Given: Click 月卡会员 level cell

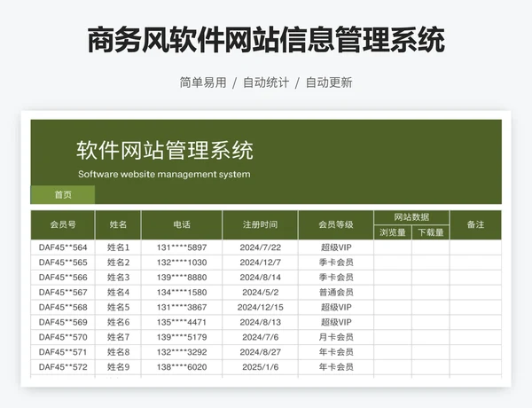Looking at the screenshot, I should click(x=336, y=337).
